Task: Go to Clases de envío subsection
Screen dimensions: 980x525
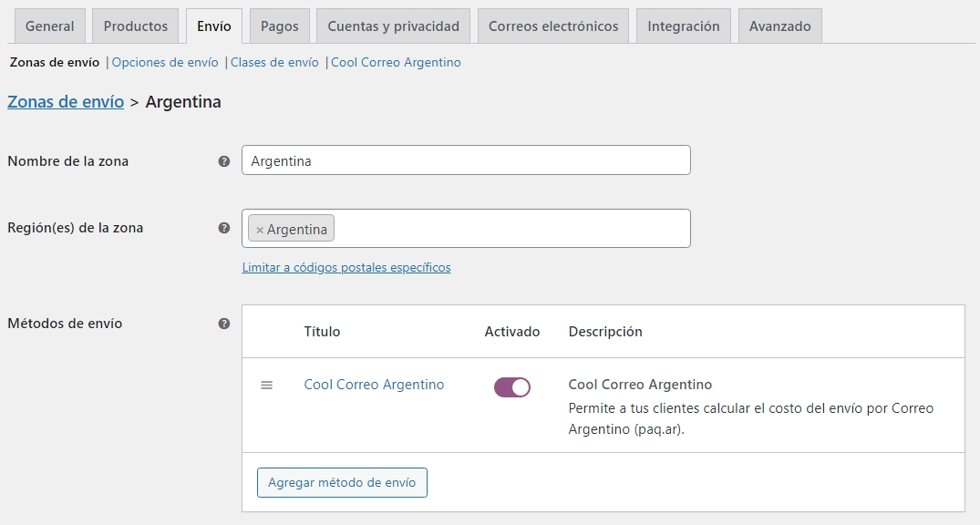Action: (x=274, y=63)
